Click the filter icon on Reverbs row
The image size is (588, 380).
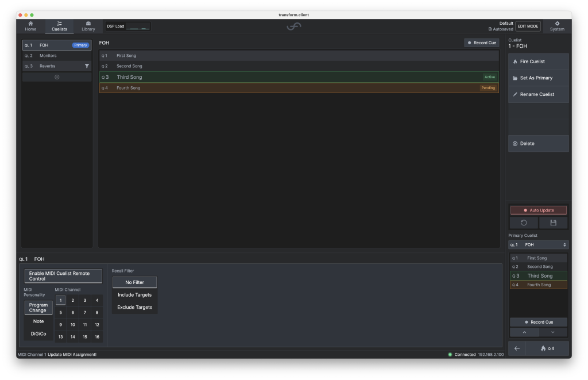pyautogui.click(x=87, y=66)
